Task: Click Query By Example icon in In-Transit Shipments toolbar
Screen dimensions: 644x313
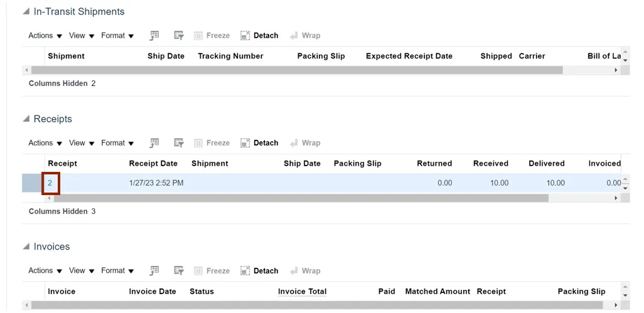Action: click(x=179, y=36)
